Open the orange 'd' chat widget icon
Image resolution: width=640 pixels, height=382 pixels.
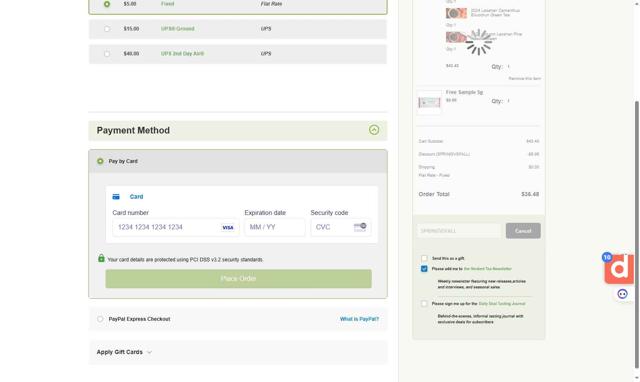click(x=620, y=269)
